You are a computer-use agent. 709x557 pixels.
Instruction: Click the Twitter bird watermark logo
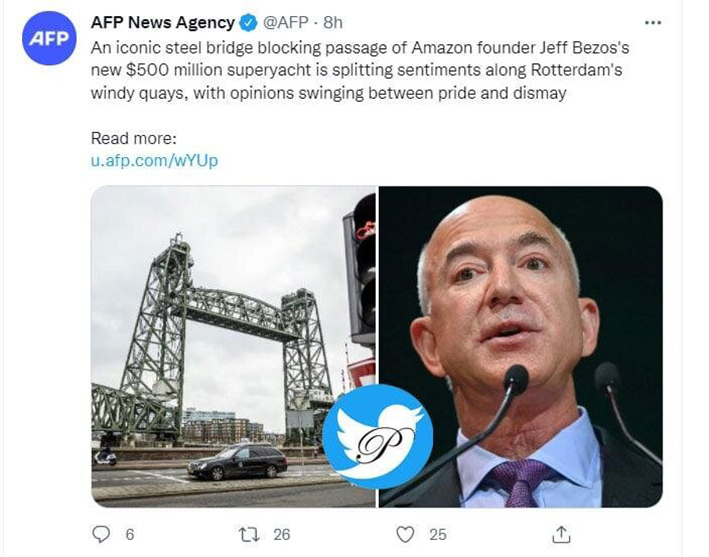(378, 436)
